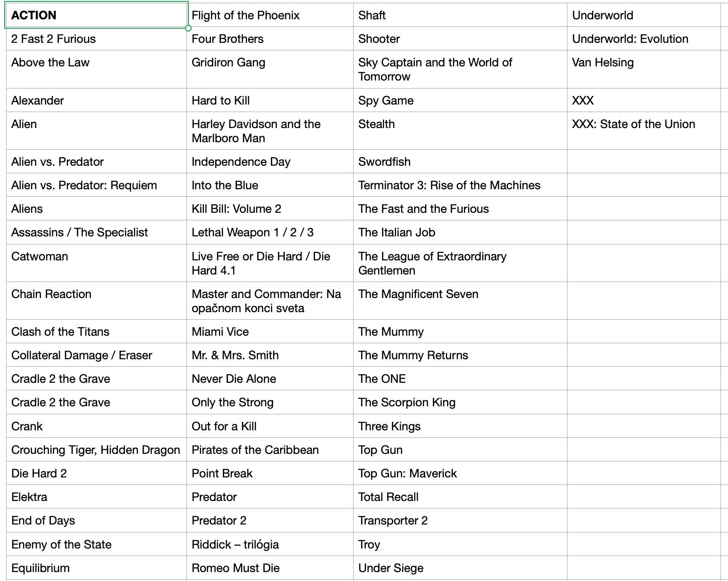Select the 'Riddick – trilógia' cell

click(x=269, y=544)
